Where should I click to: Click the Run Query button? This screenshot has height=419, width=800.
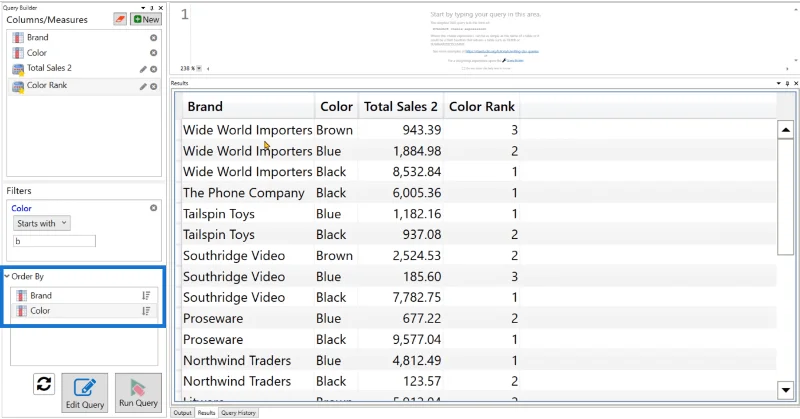tap(138, 392)
